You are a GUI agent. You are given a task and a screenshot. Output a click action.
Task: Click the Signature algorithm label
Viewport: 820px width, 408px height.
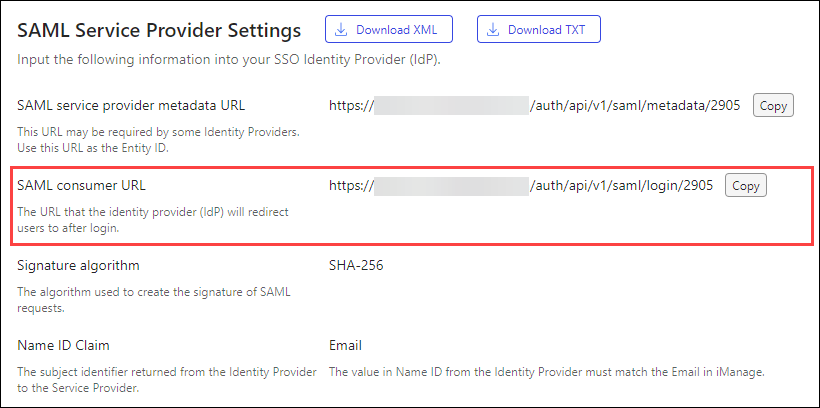78,266
